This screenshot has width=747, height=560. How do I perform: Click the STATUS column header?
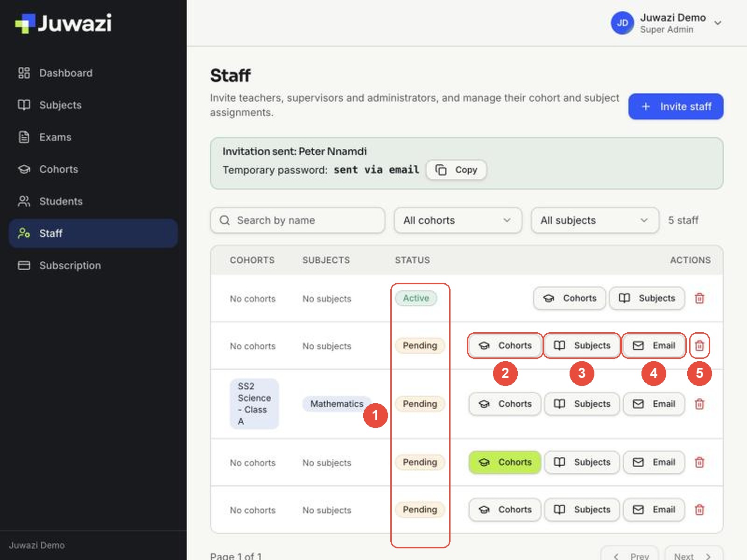(412, 260)
